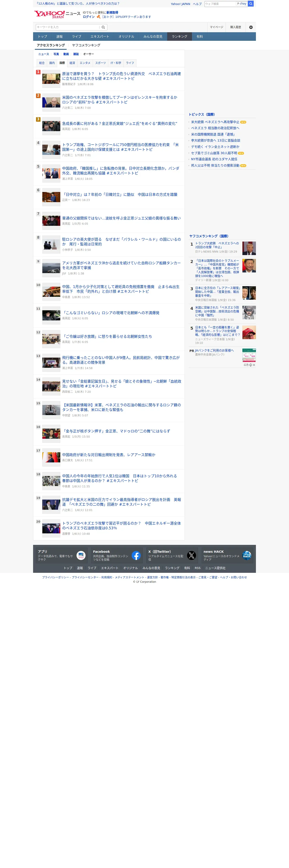The image size is (289, 868).
Task: Open Trump thumbnail in ヤフコメランキング rank 1
Action: [x=249, y=248]
